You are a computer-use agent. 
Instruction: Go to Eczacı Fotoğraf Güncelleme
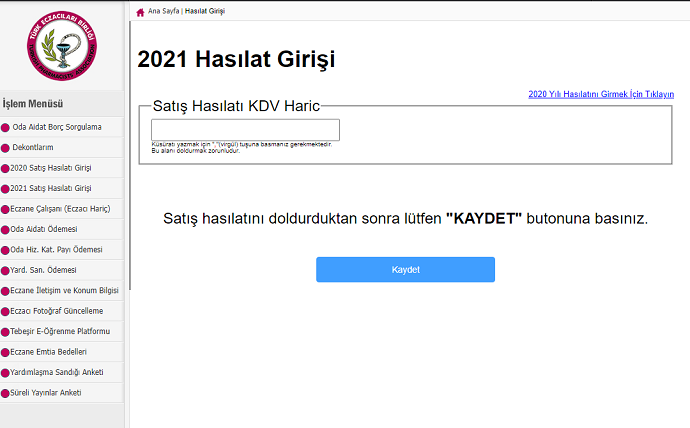tap(56, 311)
